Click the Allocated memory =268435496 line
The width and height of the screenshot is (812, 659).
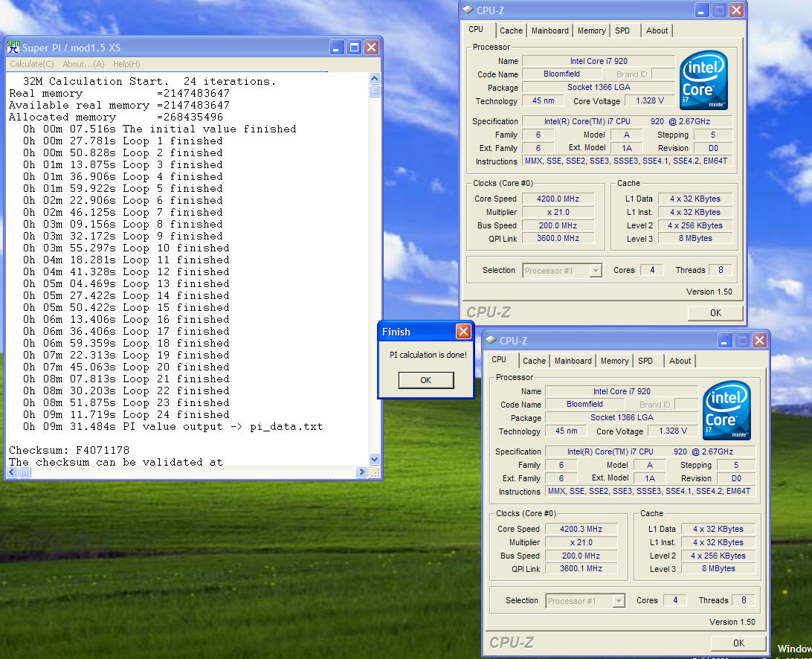116,117
